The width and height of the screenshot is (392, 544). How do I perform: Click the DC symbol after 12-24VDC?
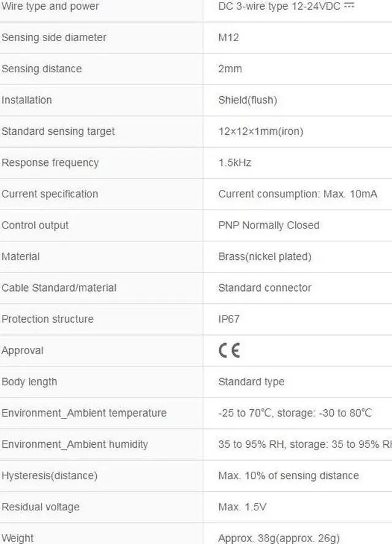tap(349, 6)
